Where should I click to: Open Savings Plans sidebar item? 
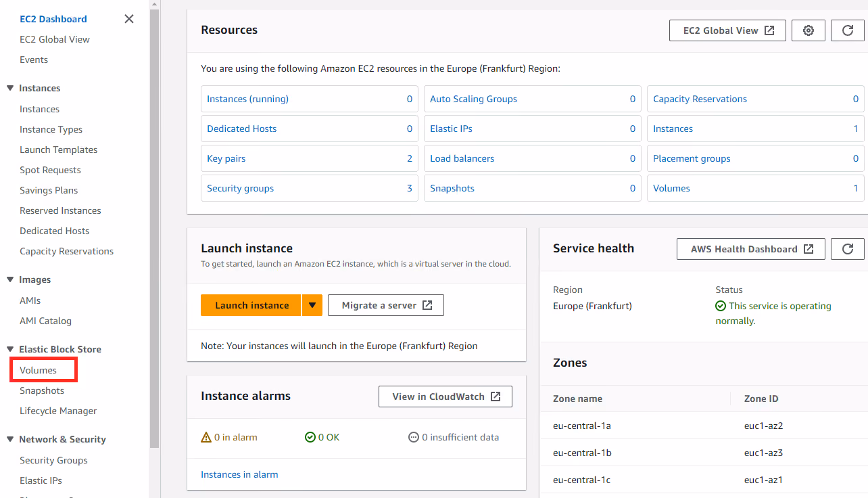pyautogui.click(x=49, y=190)
